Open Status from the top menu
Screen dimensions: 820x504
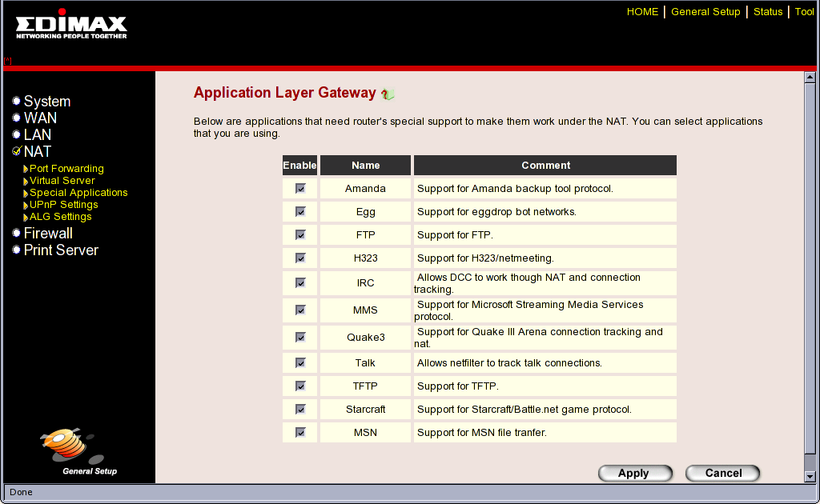click(768, 12)
